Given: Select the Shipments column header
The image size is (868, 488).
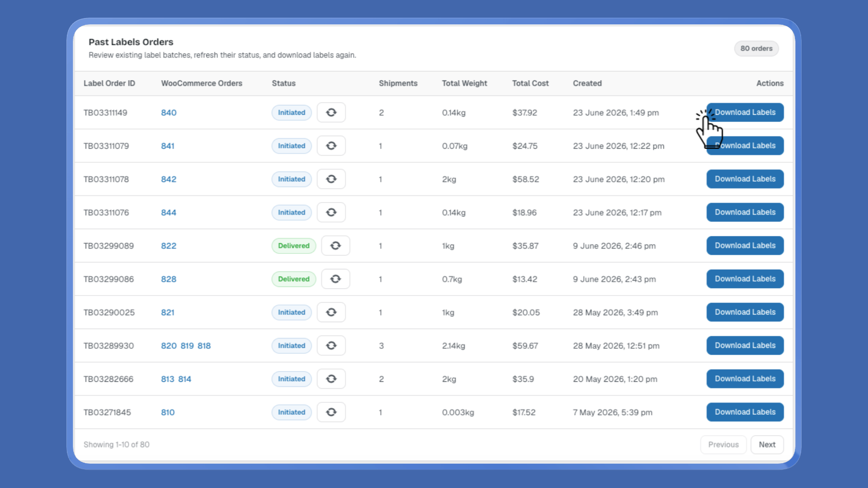Looking at the screenshot, I should point(398,83).
